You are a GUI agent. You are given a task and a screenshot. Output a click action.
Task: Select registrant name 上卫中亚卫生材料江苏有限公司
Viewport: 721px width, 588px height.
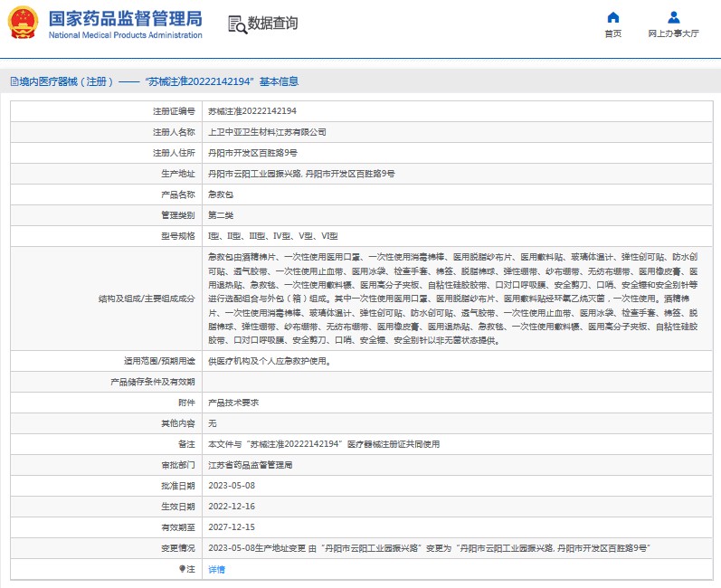coord(267,132)
